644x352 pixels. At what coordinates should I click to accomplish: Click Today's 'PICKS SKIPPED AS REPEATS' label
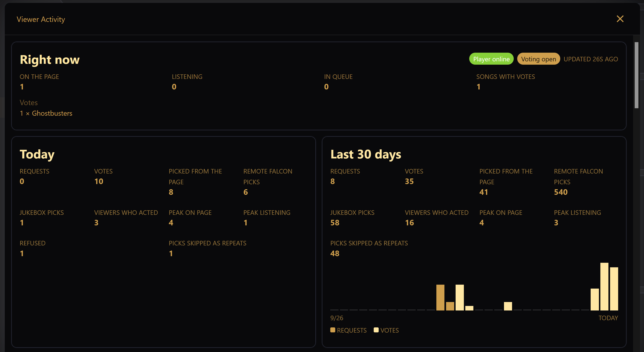(207, 243)
